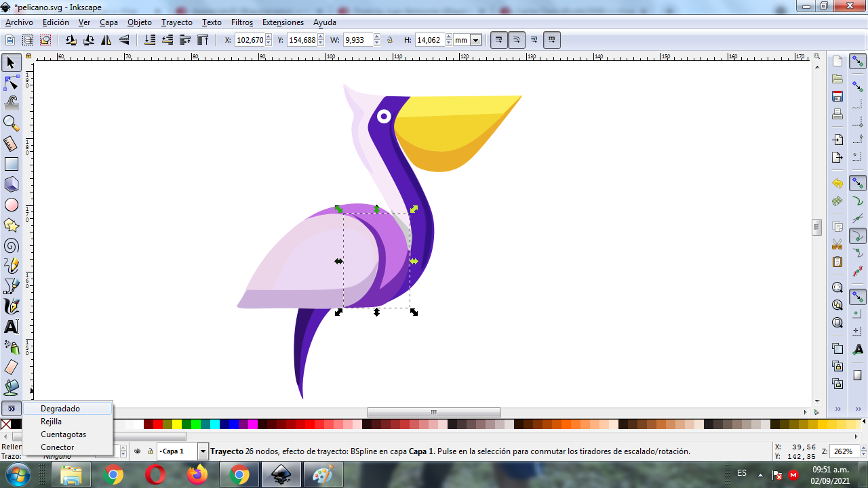Click the Save document icon
Screen dimensions: 868x488
[837, 96]
